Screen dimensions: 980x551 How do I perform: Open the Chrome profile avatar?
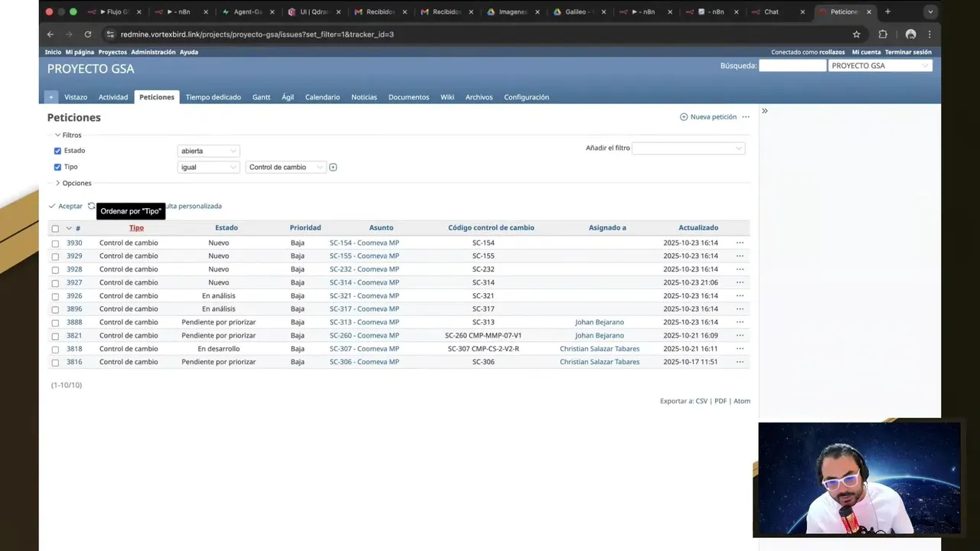(x=910, y=34)
